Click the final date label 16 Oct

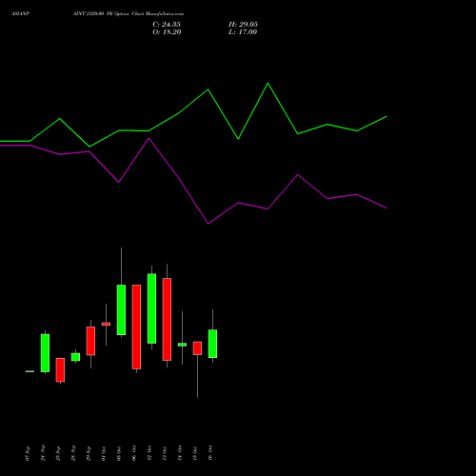[x=210, y=453]
